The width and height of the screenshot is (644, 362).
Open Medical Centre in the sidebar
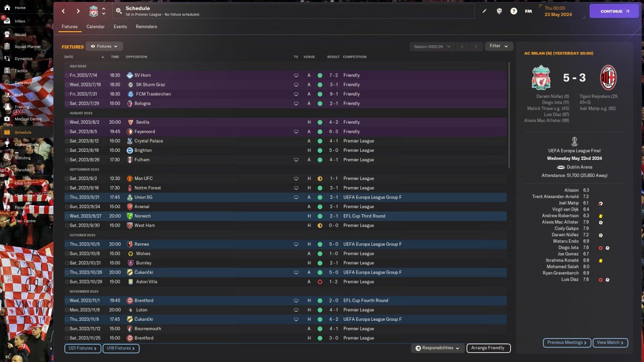point(28,119)
